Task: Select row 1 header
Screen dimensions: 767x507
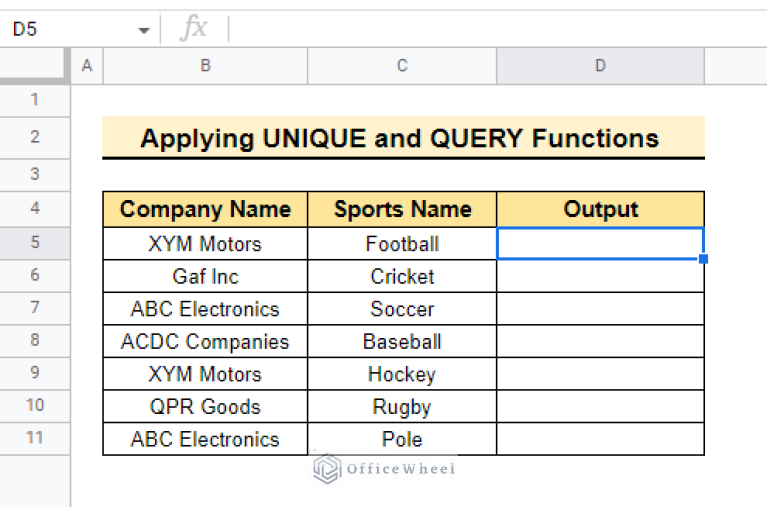Action: [x=34, y=100]
